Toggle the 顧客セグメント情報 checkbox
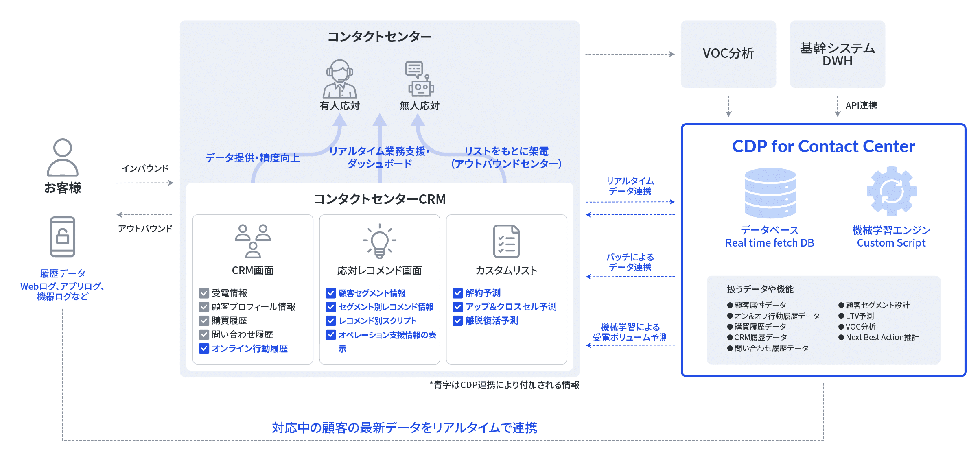980x454 pixels. [x=331, y=293]
